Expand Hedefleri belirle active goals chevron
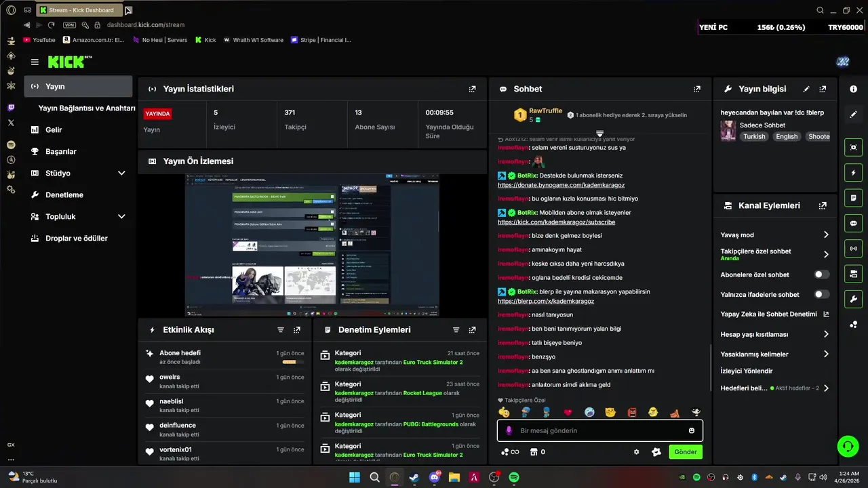The height and width of the screenshot is (488, 868). click(x=826, y=388)
